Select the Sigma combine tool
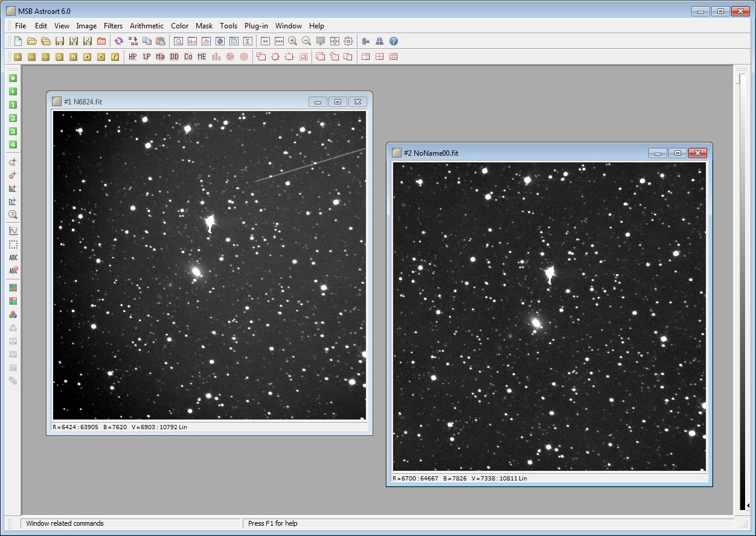 click(248, 40)
